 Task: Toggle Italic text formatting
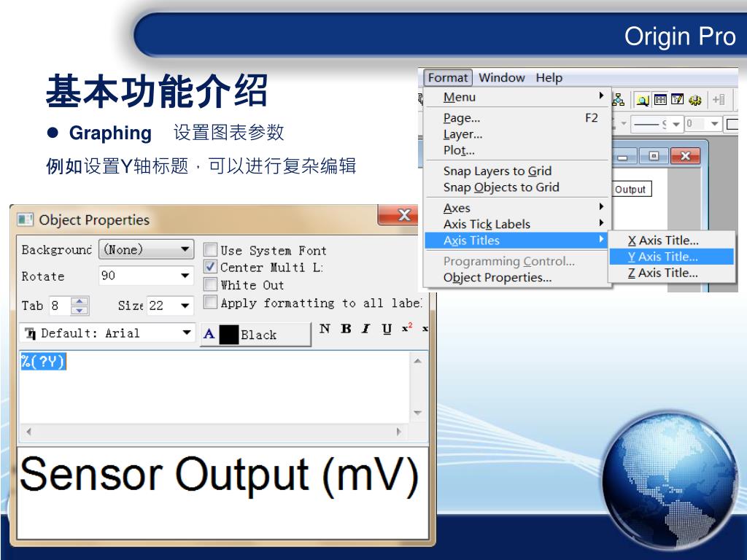pos(366,329)
